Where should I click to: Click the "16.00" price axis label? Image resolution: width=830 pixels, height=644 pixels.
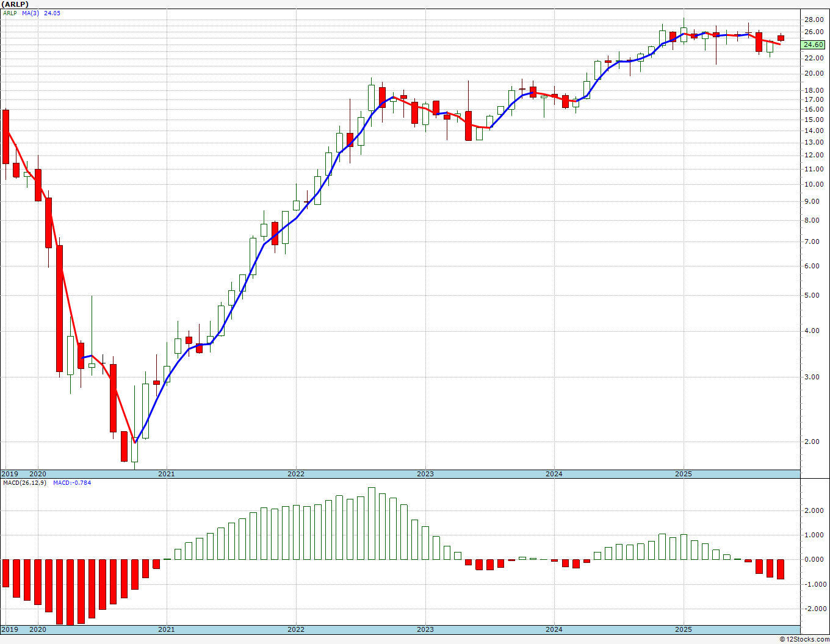tap(814, 109)
